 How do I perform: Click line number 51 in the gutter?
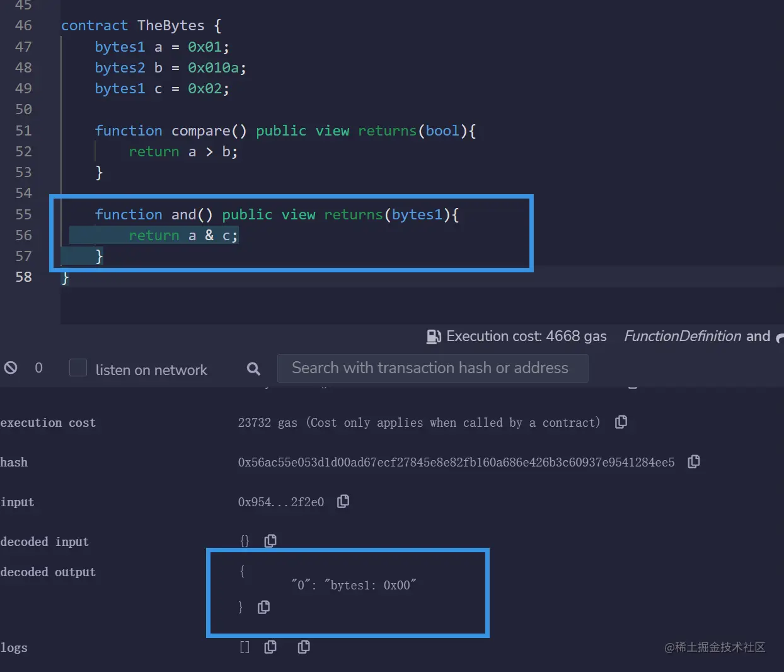tap(23, 130)
